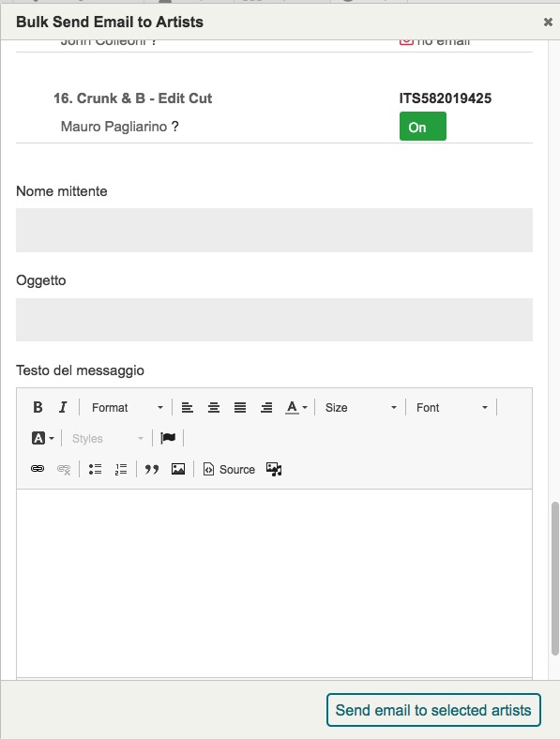This screenshot has height=739, width=560.
Task: Toggle On switch for Mauro Pagliarino
Action: point(423,127)
